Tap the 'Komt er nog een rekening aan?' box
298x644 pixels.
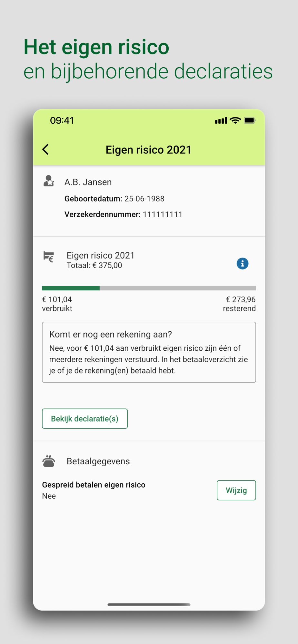point(149,352)
